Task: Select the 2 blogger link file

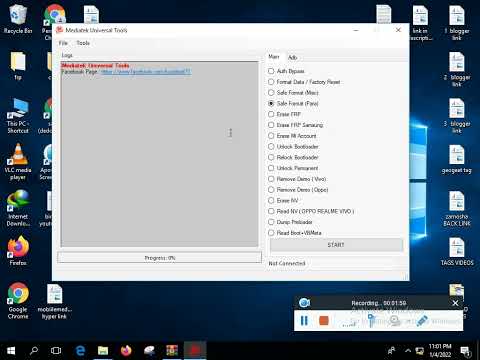Action: pos(457,69)
